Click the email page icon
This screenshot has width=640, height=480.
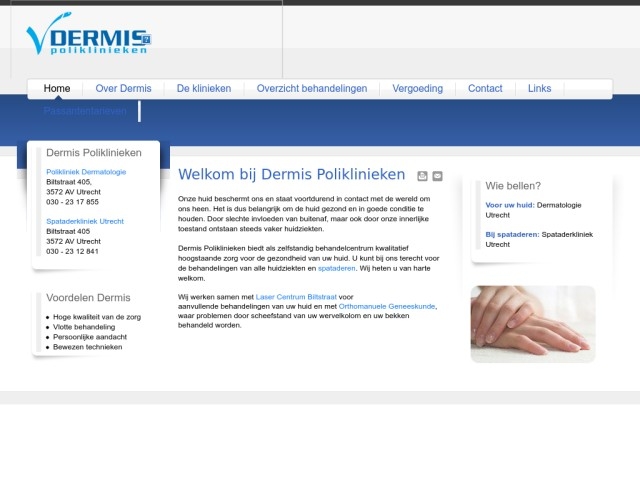pos(437,176)
